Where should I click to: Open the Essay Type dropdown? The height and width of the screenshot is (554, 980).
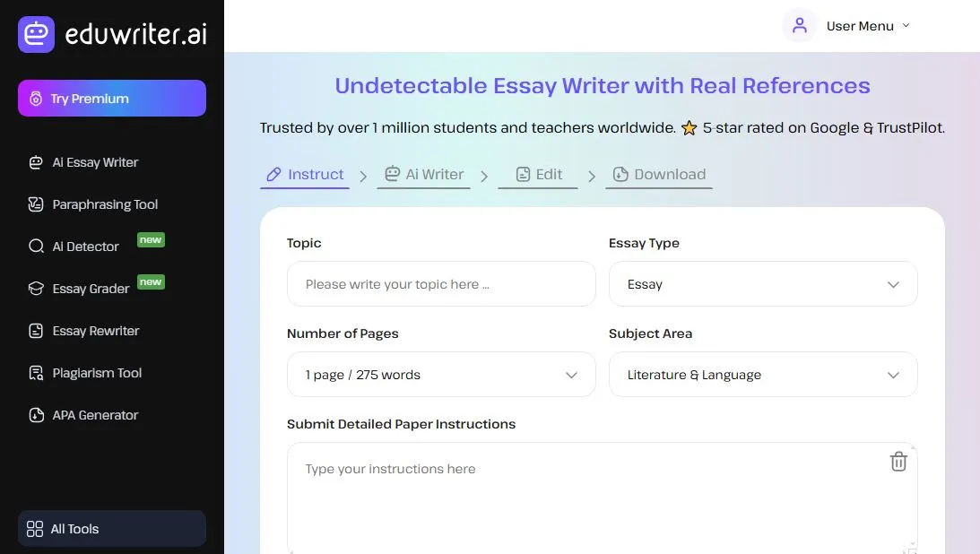click(x=763, y=284)
